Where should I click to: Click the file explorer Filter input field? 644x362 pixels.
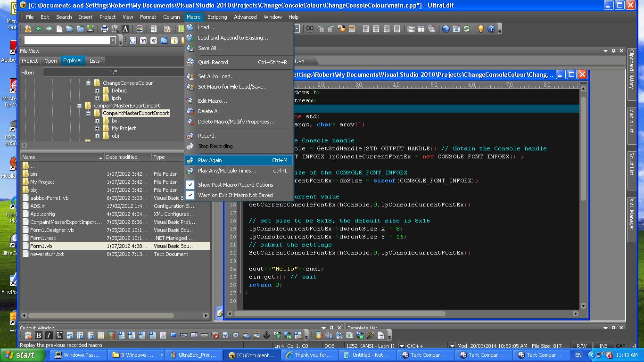pyautogui.click(x=113, y=72)
